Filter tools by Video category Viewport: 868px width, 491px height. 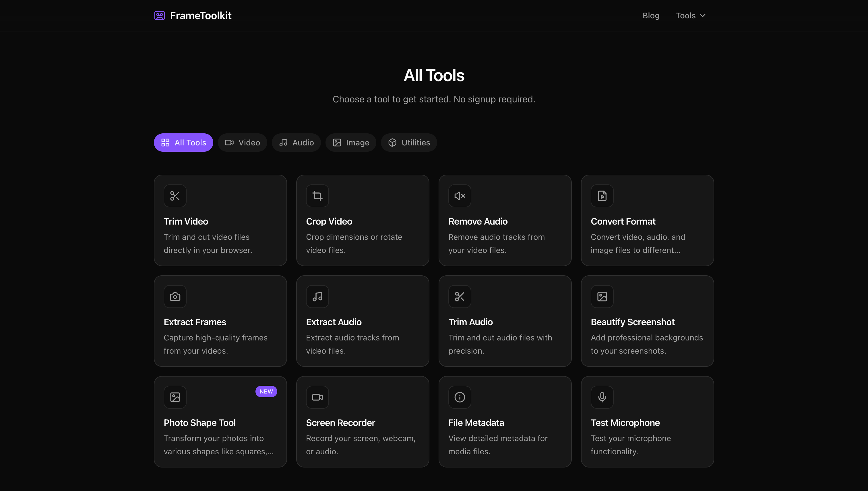click(x=242, y=142)
